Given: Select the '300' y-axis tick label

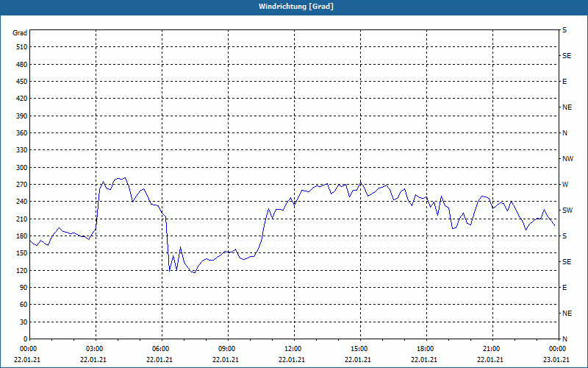Looking at the screenshot, I should (x=22, y=168).
